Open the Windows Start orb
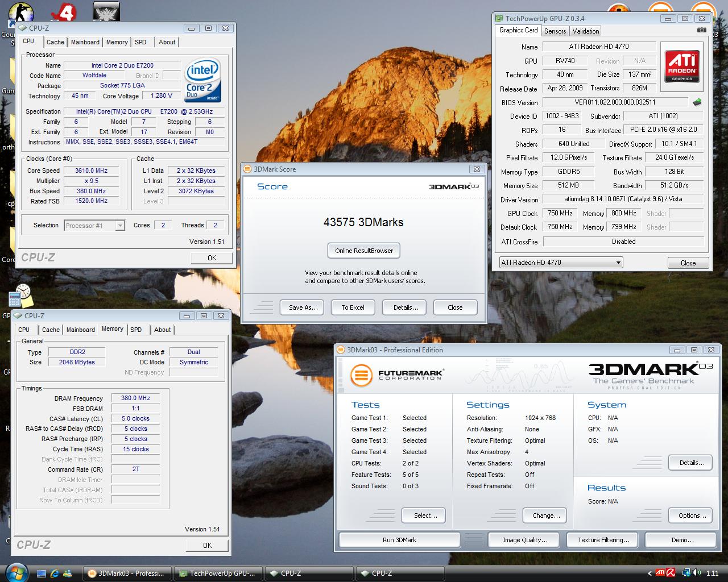 (x=16, y=572)
